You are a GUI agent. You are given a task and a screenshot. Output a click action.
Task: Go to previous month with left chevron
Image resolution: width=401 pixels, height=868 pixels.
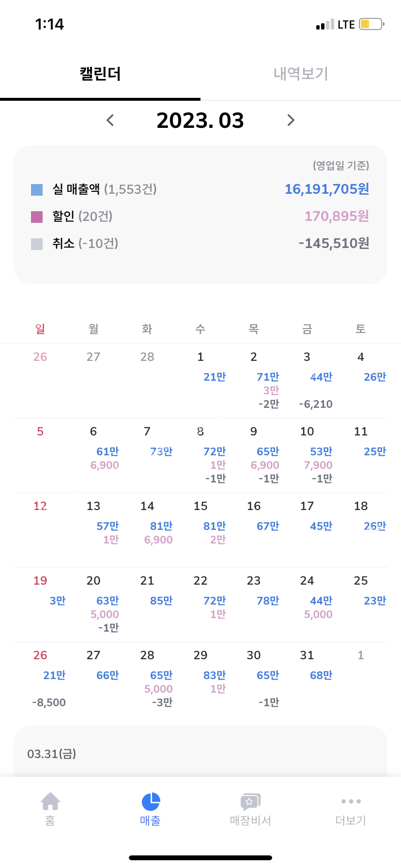pos(110,120)
